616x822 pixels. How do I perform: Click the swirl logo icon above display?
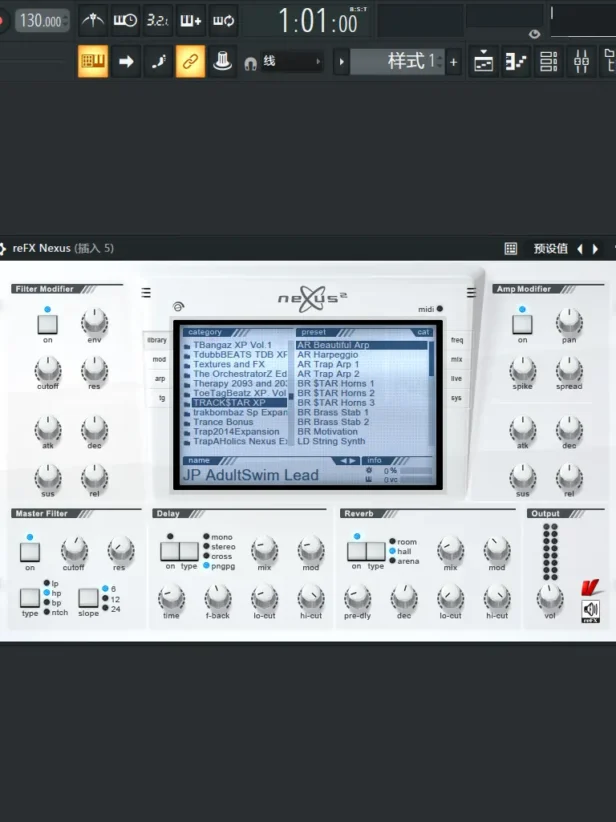coord(178,307)
